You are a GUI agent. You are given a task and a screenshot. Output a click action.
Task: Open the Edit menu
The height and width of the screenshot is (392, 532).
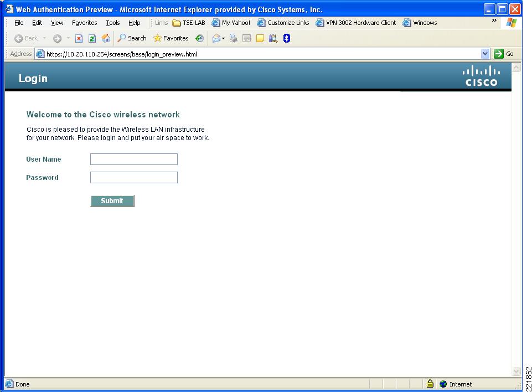pos(37,23)
